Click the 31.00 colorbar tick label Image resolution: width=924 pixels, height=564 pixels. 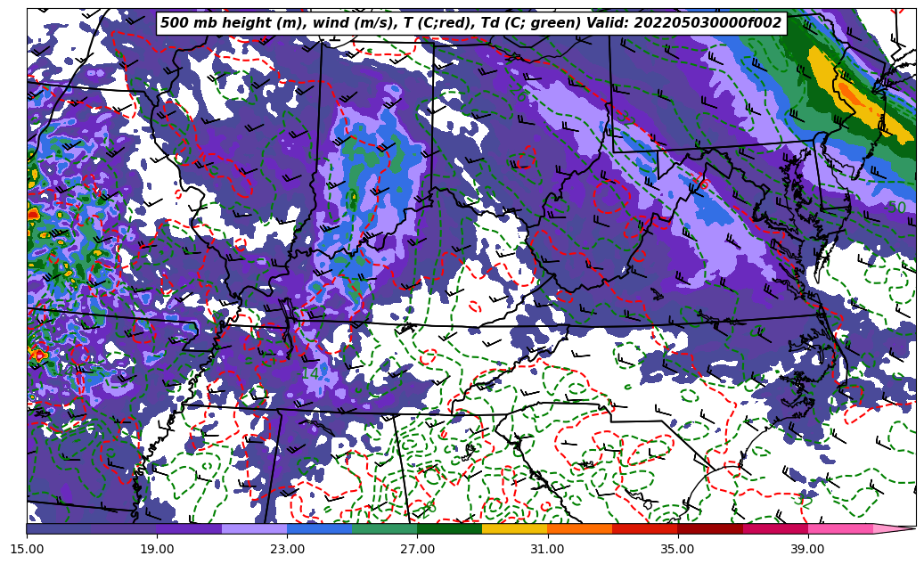tap(547, 549)
